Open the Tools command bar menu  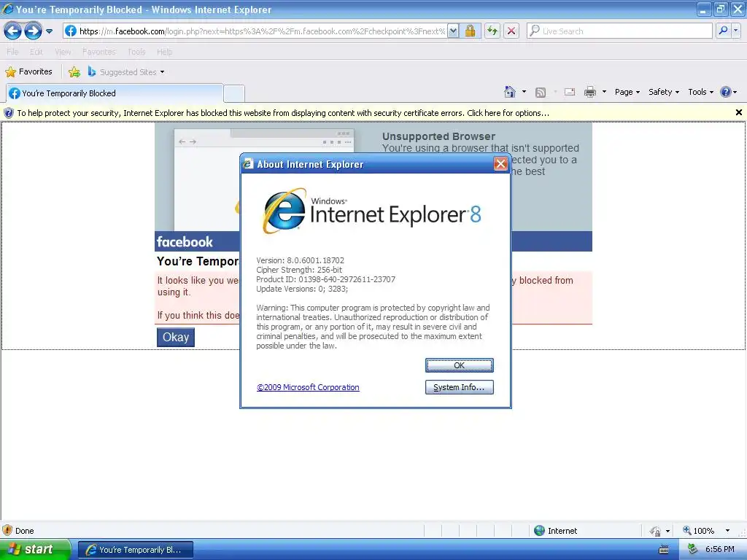(701, 92)
